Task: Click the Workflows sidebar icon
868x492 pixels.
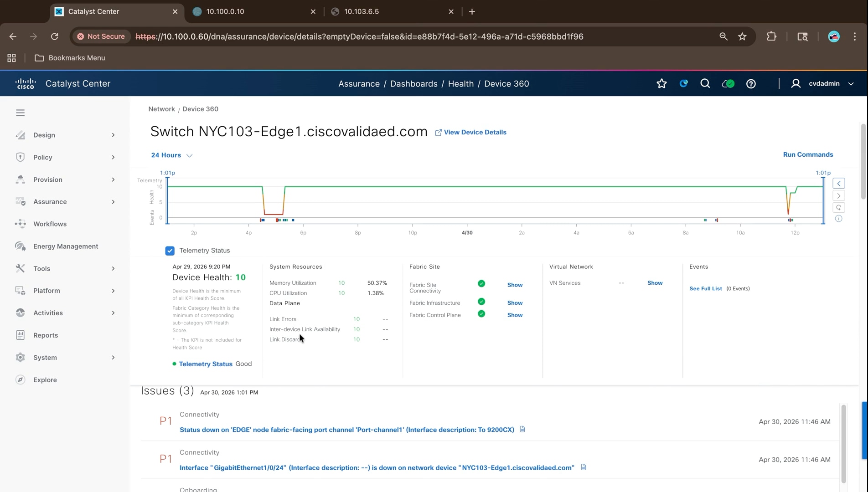Action: click(x=20, y=224)
